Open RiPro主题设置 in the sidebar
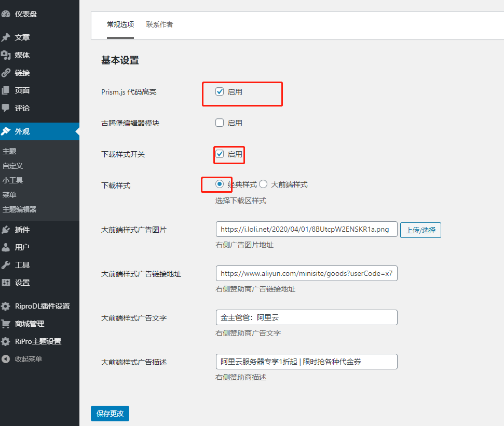 pyautogui.click(x=39, y=341)
